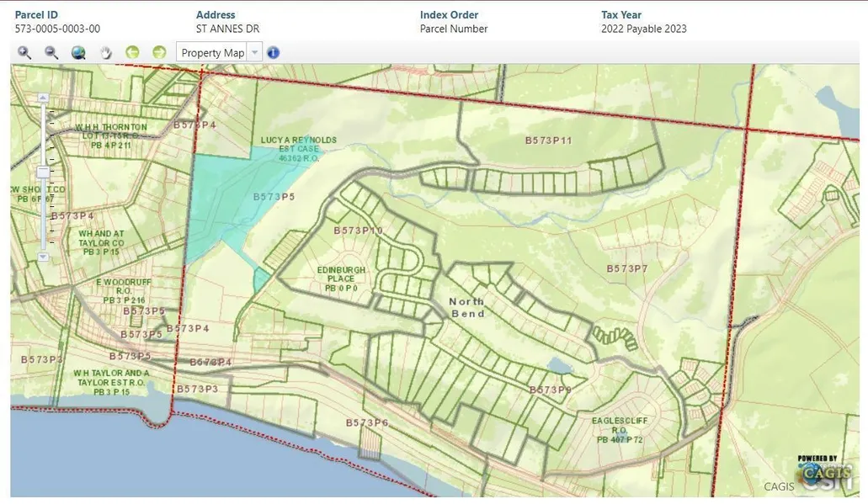Click the zoom level slider handle
This screenshot has height=504, width=868.
43,172
